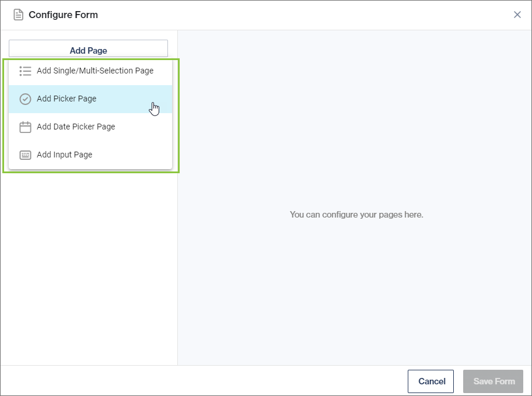Viewport: 532px width, 396px height.
Task: Click the 'You can configure your pages here' text
Action: pyautogui.click(x=356, y=215)
